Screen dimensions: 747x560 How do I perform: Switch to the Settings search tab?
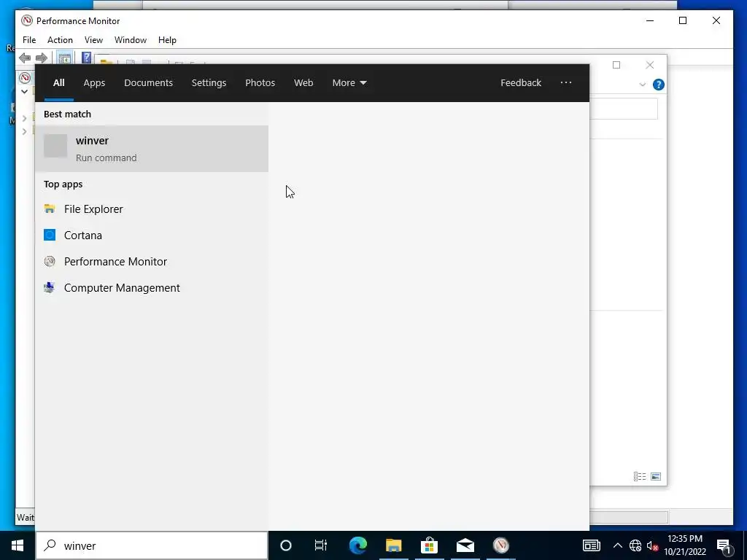[209, 83]
